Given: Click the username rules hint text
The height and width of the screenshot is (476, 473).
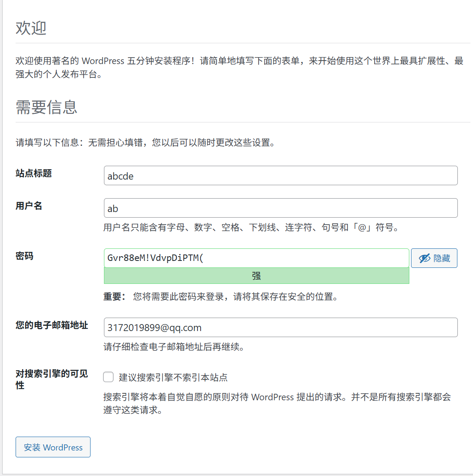Looking at the screenshot, I should point(251,227).
